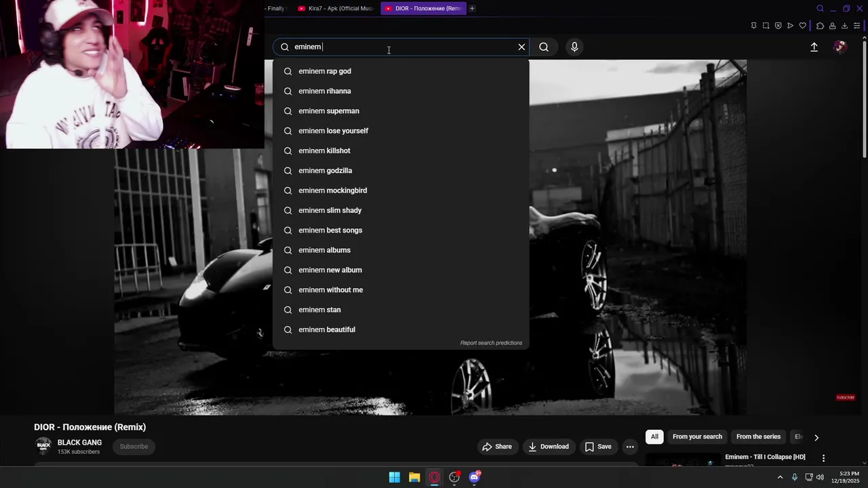The width and height of the screenshot is (868, 488).
Task: Open the Windows Start menu
Action: click(394, 477)
